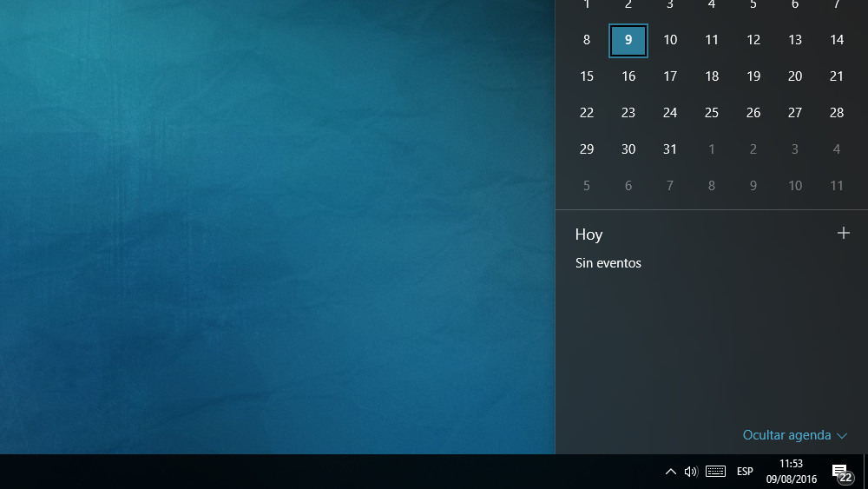
Task: Pick day 16 on the calendar
Action: (628, 76)
